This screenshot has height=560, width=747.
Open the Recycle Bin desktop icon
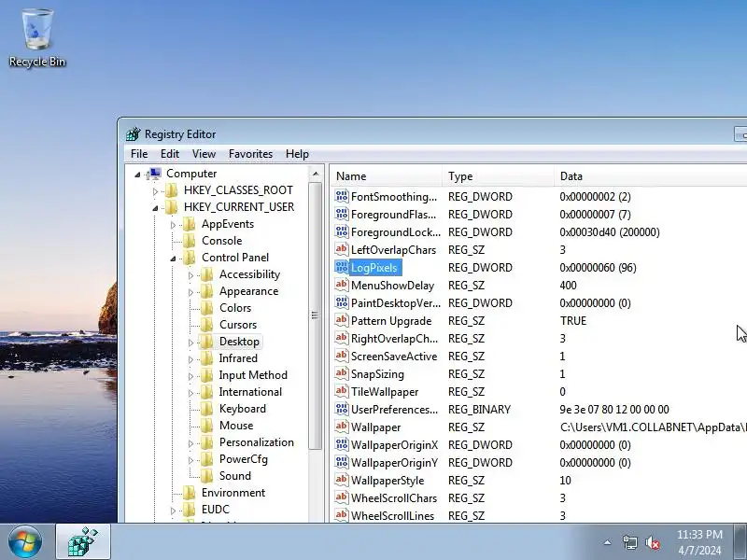[x=37, y=38]
